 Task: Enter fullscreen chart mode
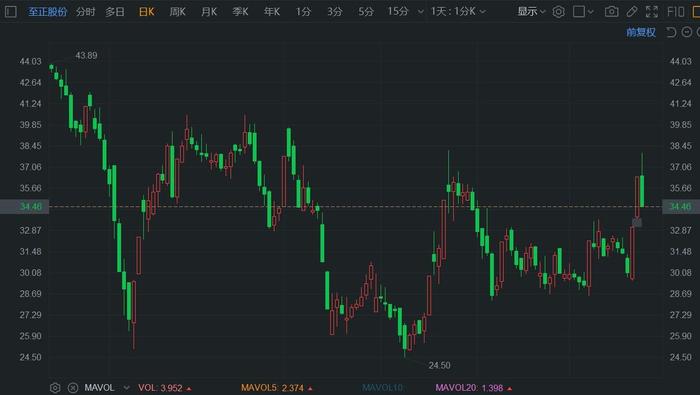[x=652, y=12]
